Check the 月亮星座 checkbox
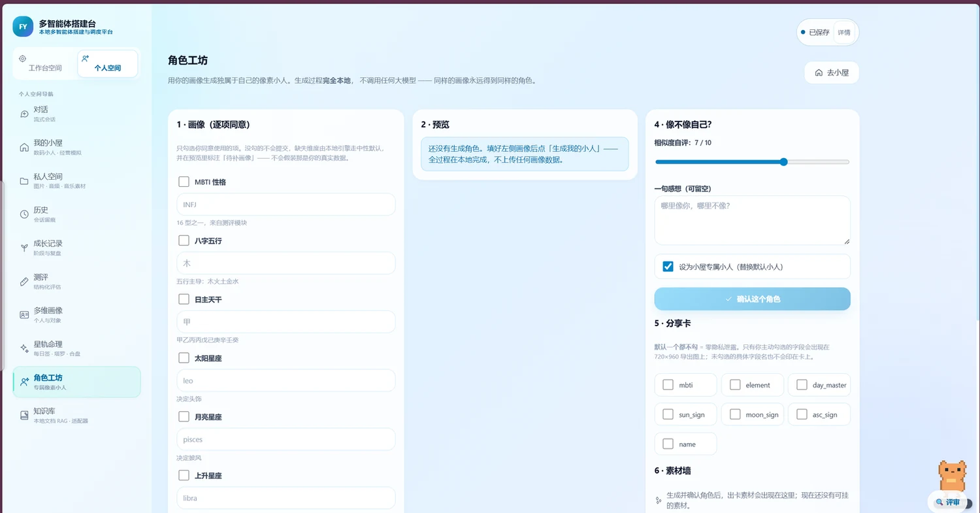980x513 pixels. pyautogui.click(x=184, y=416)
